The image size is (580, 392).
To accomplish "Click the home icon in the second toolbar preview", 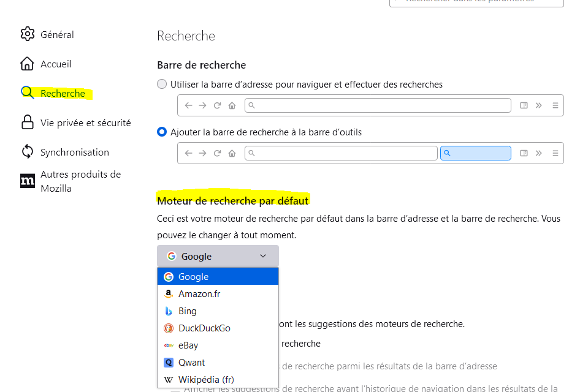I will 232,153.
